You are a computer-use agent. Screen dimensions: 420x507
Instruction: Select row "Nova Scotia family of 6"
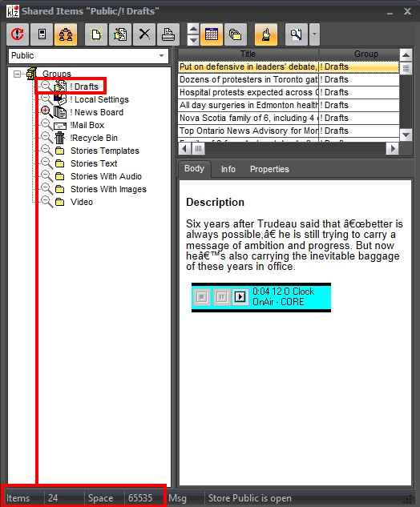coord(289,118)
